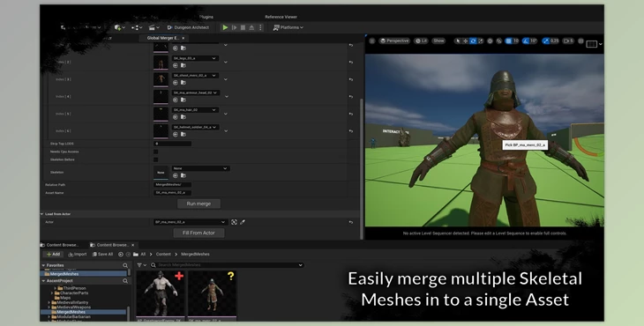This screenshot has width=644, height=326.
Task: Expand the Index 2 element options chevron
Action: 226,62
